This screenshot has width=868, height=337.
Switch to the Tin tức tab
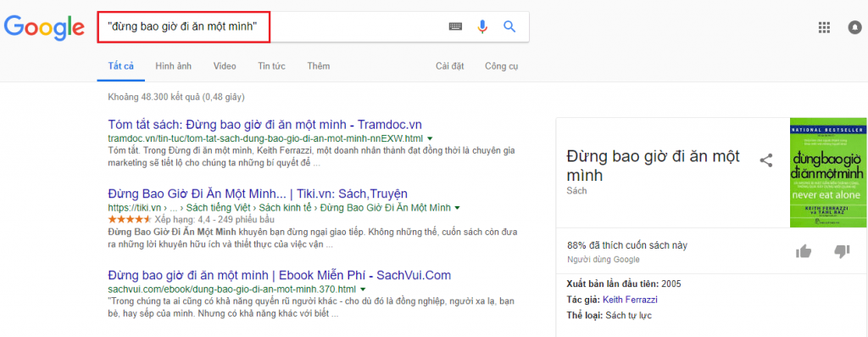pos(271,66)
